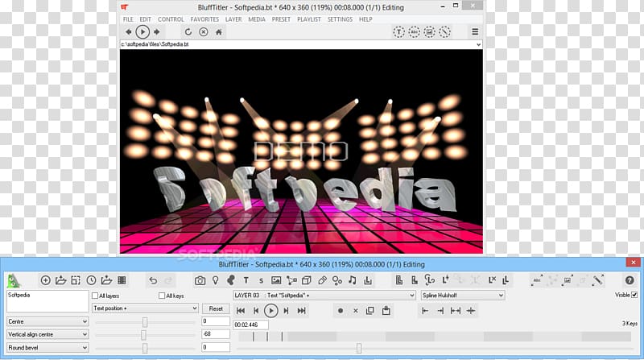Add an audio layer with music note icon
The width and height of the screenshot is (644, 360).
tap(352, 280)
